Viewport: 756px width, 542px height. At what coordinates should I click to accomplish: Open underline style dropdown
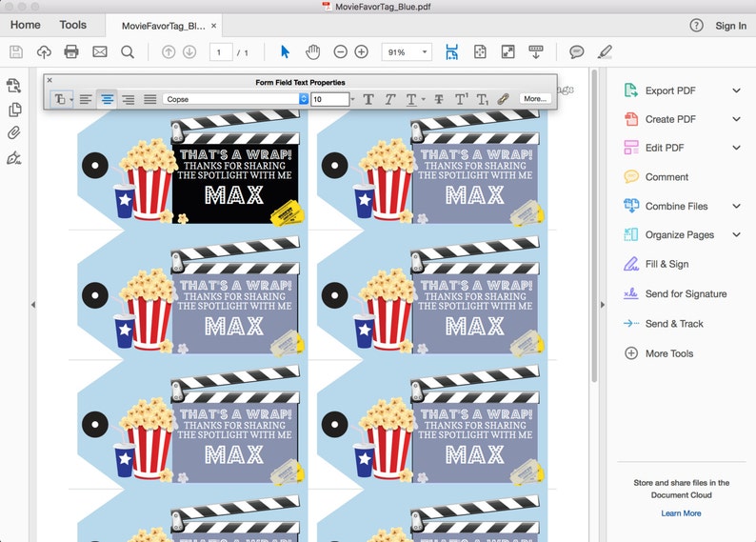pyautogui.click(x=424, y=99)
